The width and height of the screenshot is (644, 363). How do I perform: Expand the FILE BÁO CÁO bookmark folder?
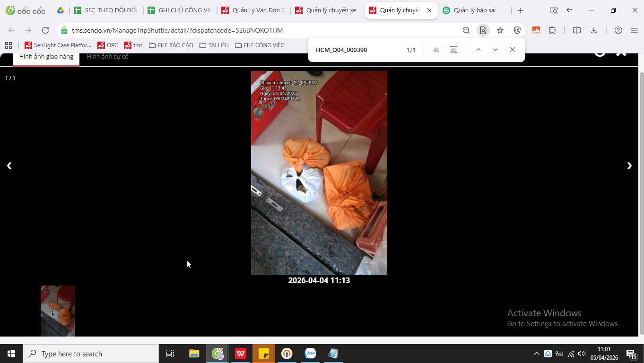tap(171, 45)
